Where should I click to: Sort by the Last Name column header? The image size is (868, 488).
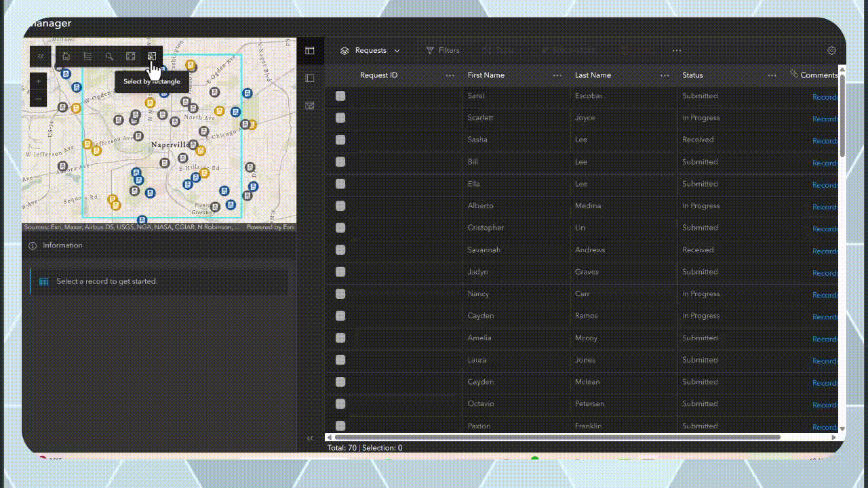pyautogui.click(x=593, y=75)
